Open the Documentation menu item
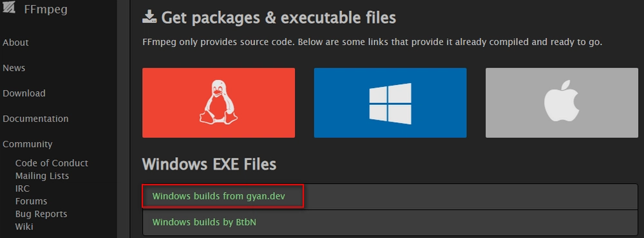Viewport: 644px width, 238px height. tap(35, 119)
